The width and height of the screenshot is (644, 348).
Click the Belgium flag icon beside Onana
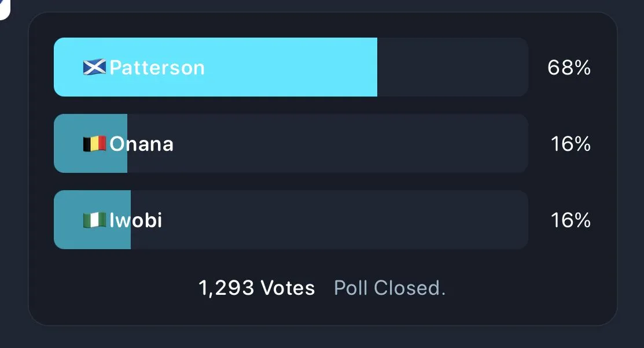[94, 144]
